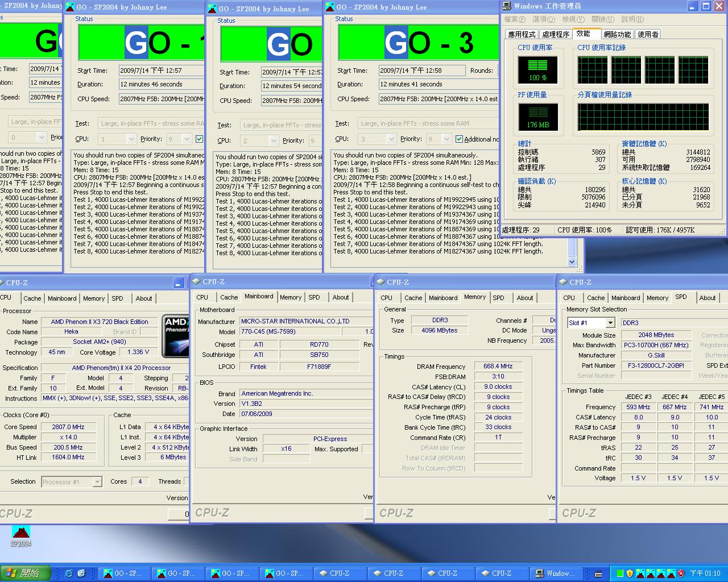Click the PF usage 176 MB gauge
The height and width of the screenshot is (582, 728).
[x=537, y=117]
